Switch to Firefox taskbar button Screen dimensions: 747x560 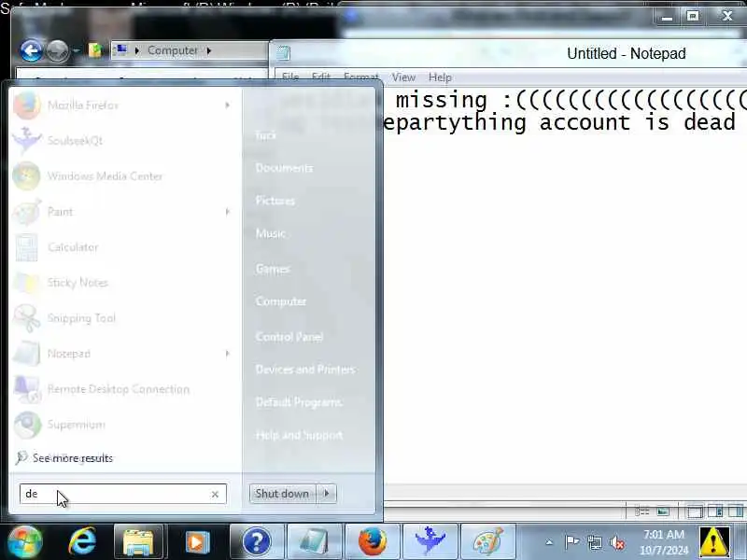pos(373,541)
